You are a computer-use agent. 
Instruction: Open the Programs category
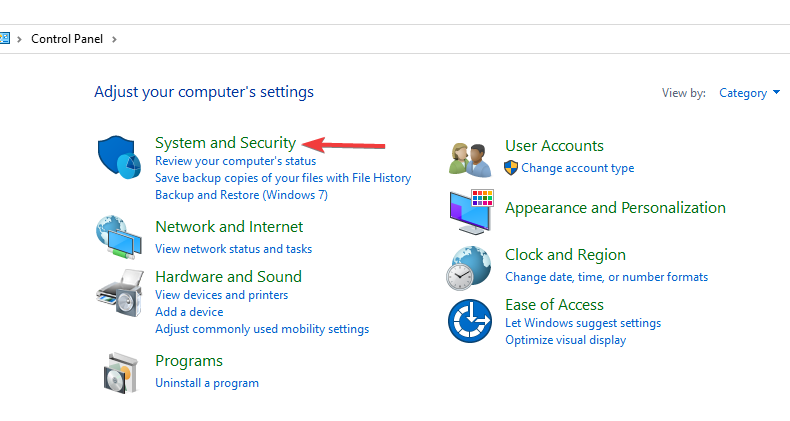pyautogui.click(x=189, y=361)
